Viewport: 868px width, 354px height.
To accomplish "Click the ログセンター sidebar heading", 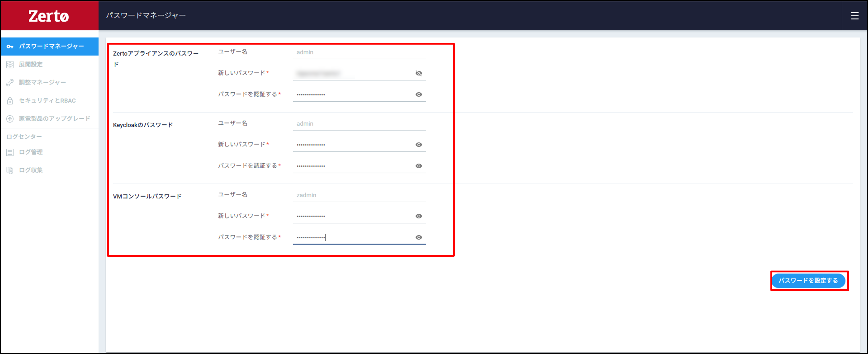I will (24, 136).
